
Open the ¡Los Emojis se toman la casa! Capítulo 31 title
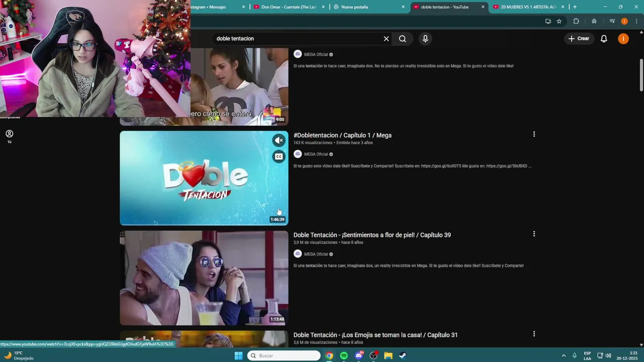(375, 335)
